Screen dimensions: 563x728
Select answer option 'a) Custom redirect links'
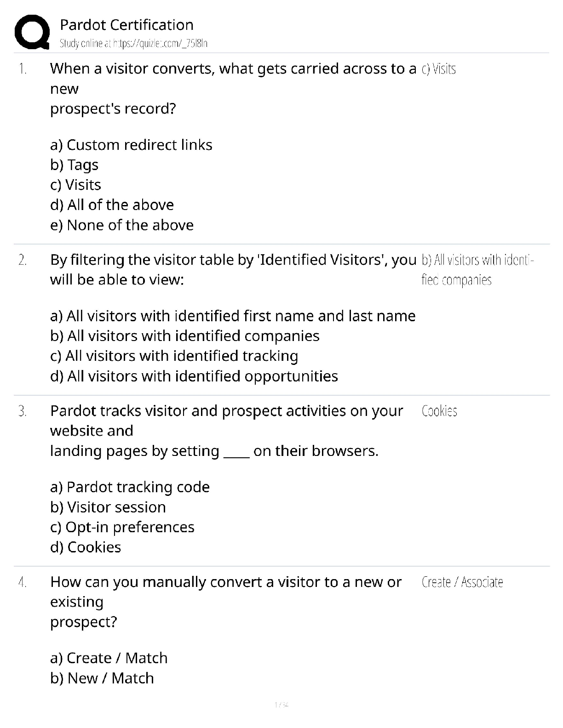tap(131, 145)
